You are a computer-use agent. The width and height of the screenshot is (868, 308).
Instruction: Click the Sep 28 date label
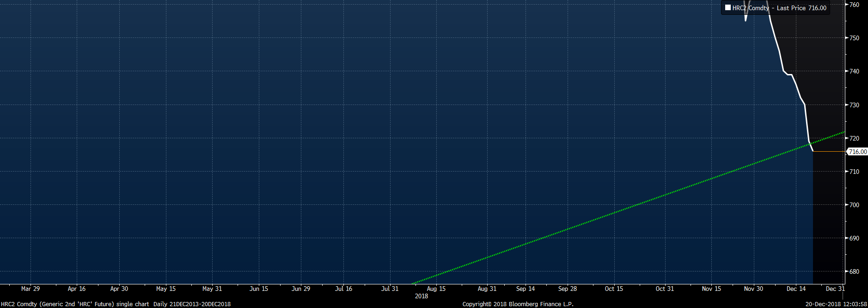[568, 289]
